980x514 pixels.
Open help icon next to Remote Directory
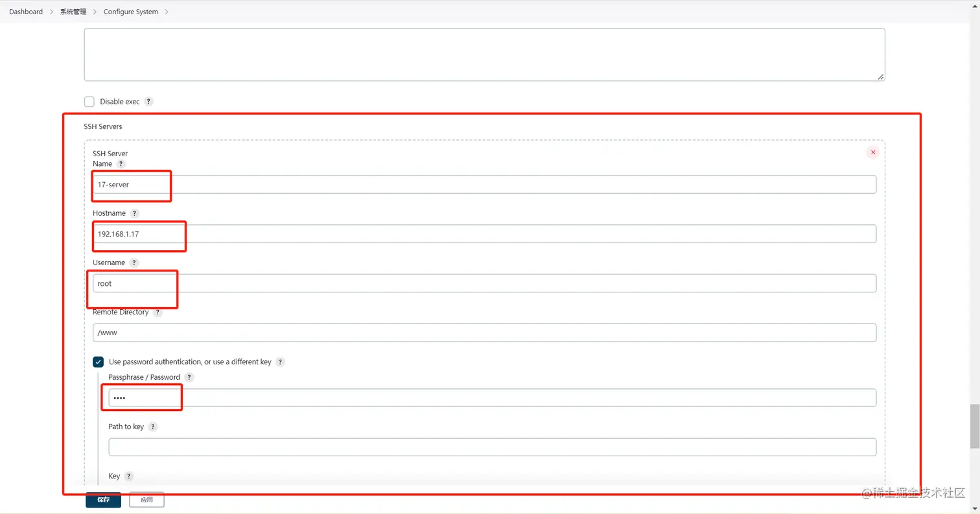pos(157,312)
